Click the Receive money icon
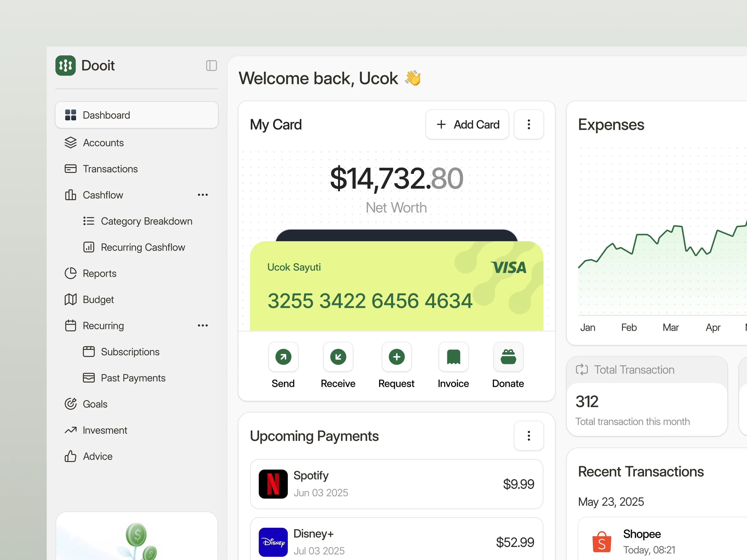Image resolution: width=747 pixels, height=560 pixels. point(338,357)
